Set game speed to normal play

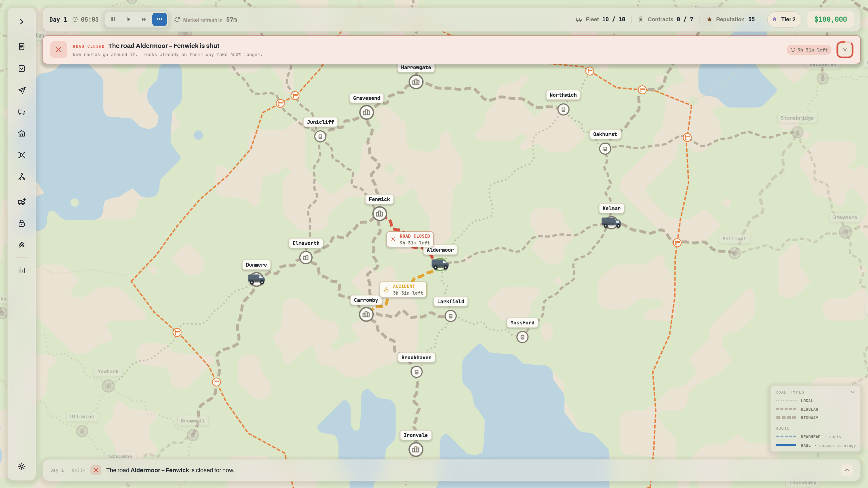[x=129, y=19]
